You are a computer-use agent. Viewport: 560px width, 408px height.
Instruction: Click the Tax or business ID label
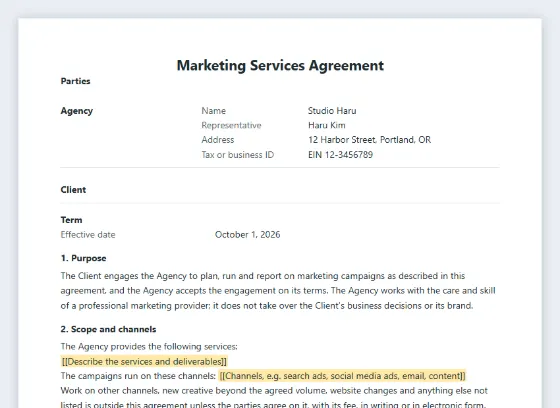pyautogui.click(x=238, y=155)
